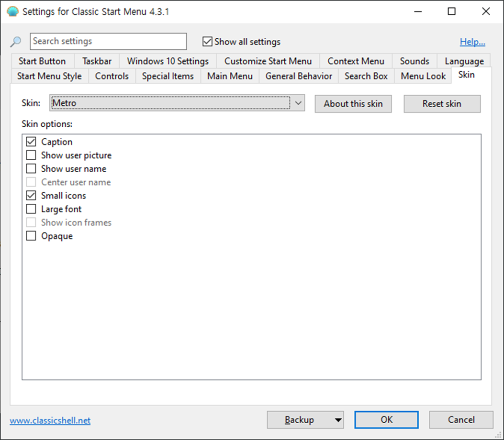The image size is (504, 440).
Task: Tick the disabled Center user name checkbox
Action: pos(31,182)
